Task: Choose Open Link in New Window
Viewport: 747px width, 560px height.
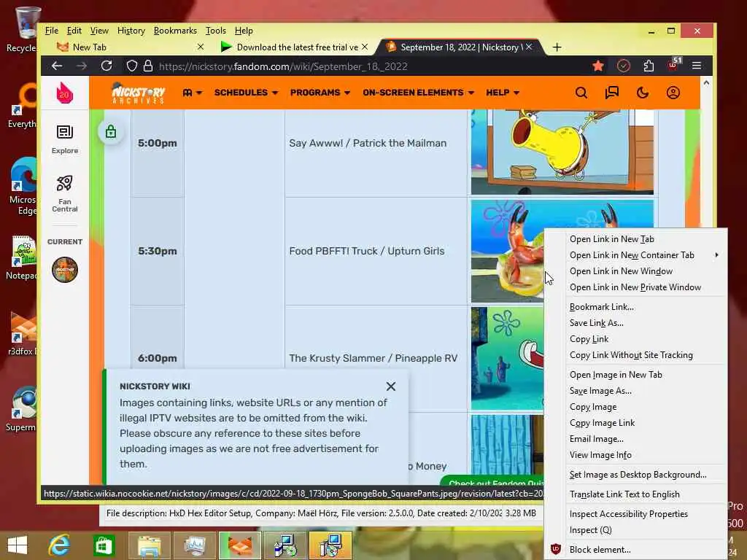Action: [x=636, y=271]
